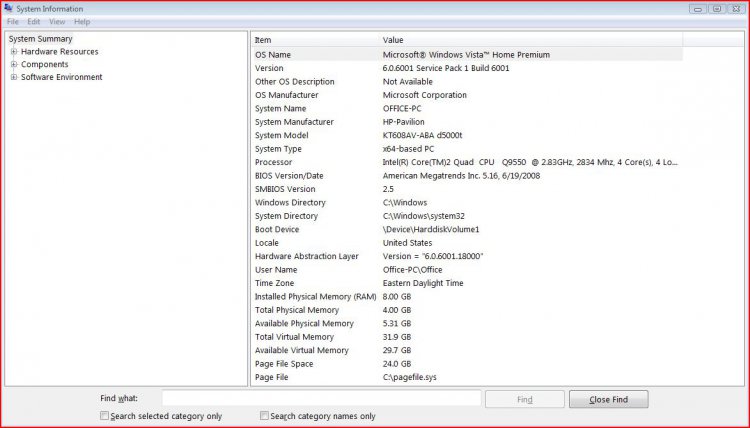Select the OS Name row

pos(467,55)
